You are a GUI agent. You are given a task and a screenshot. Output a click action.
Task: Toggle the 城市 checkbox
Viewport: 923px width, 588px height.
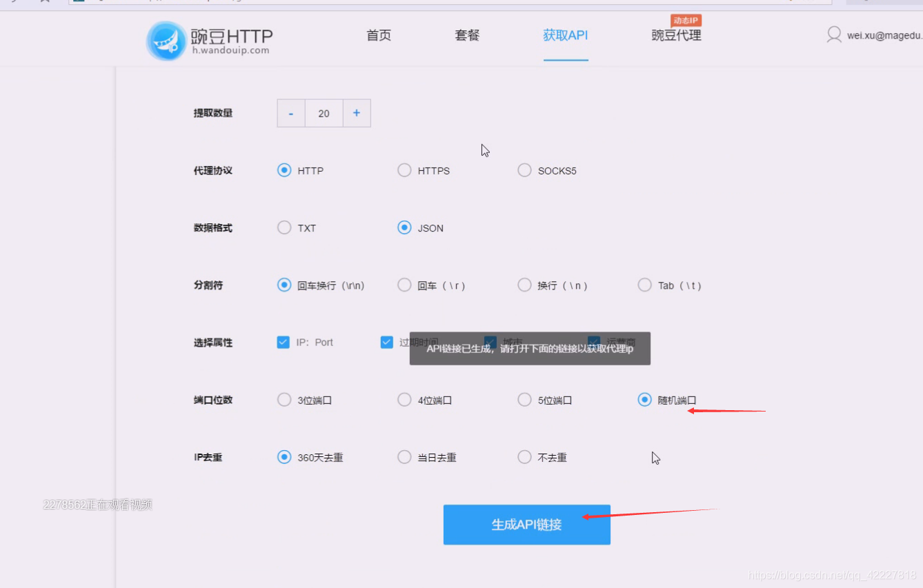[x=490, y=342]
